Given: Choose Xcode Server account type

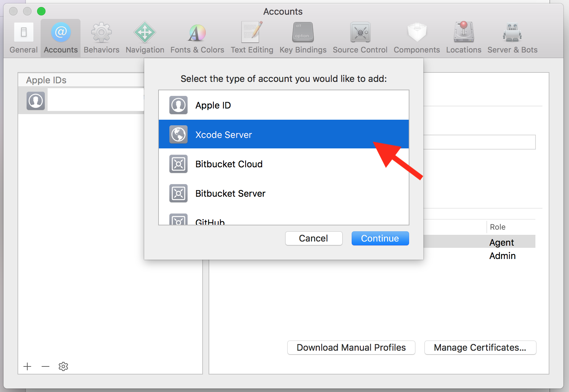Looking at the screenshot, I should click(x=284, y=134).
